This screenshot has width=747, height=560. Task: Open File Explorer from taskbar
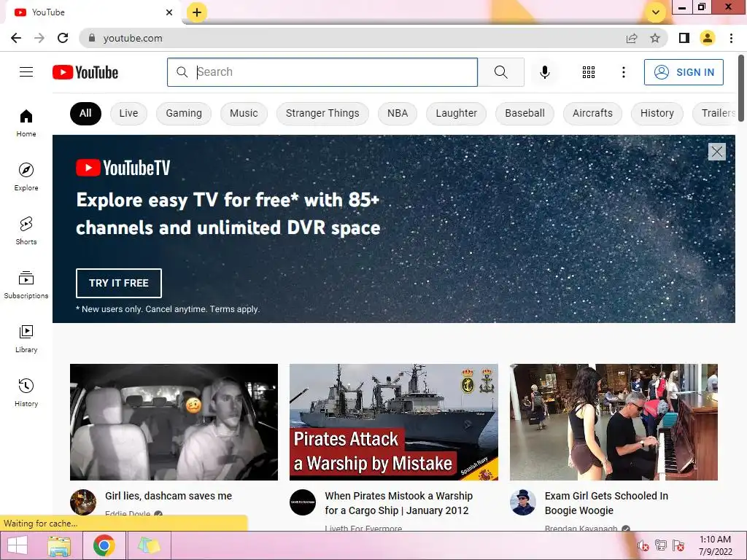[59, 545]
